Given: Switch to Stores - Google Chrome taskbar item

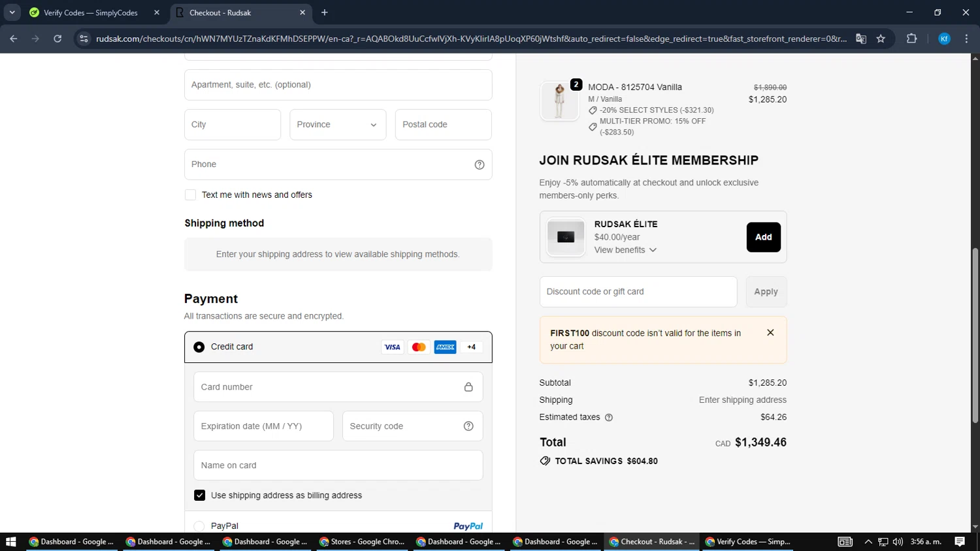Looking at the screenshot, I should pos(363,542).
